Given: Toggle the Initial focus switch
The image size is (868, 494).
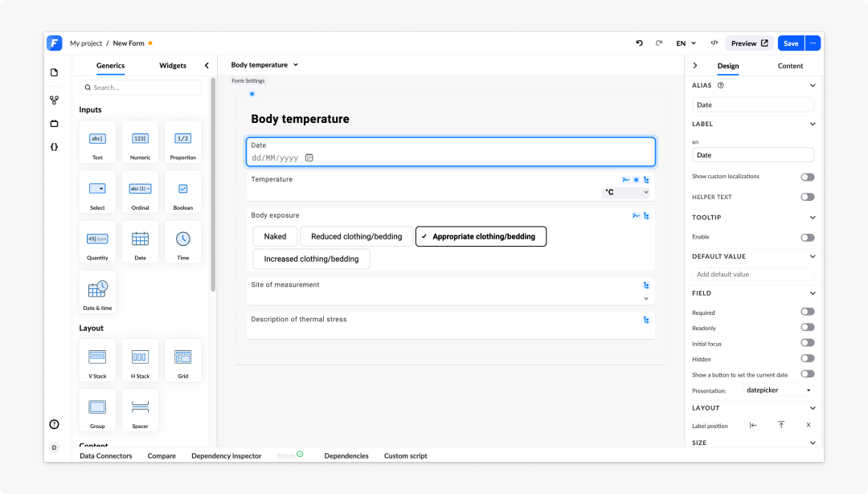Looking at the screenshot, I should click(x=808, y=343).
